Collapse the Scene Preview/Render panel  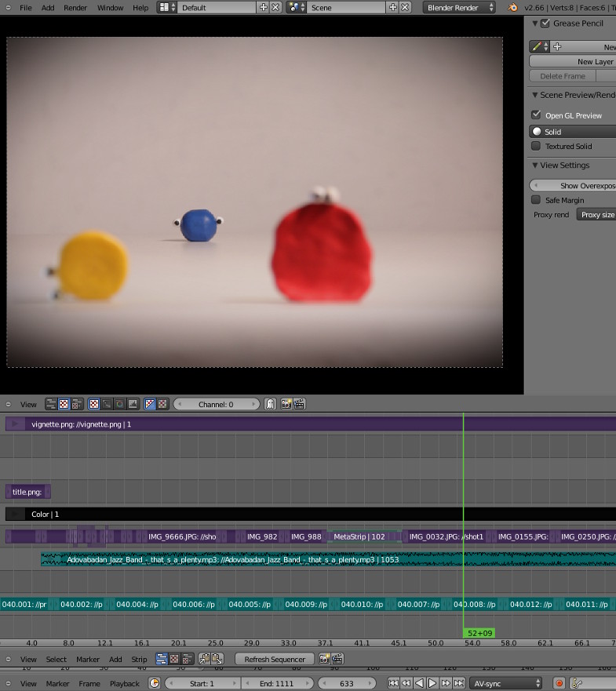pos(535,95)
